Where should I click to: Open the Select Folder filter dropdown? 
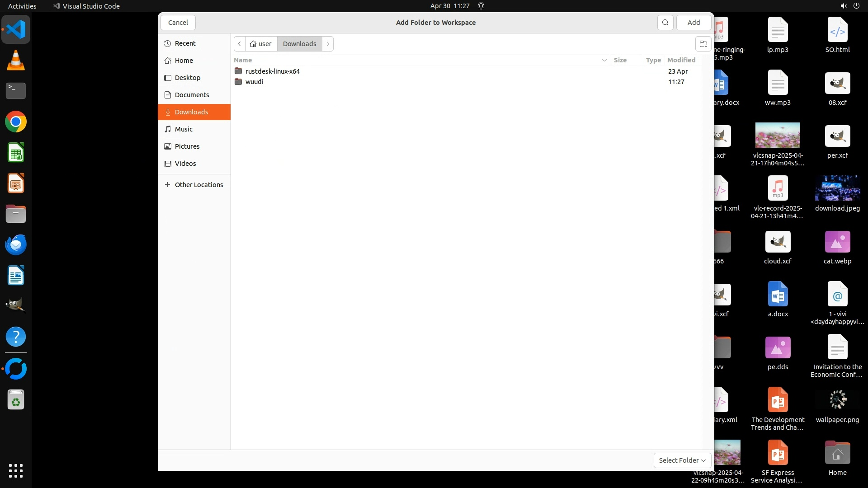tap(682, 460)
